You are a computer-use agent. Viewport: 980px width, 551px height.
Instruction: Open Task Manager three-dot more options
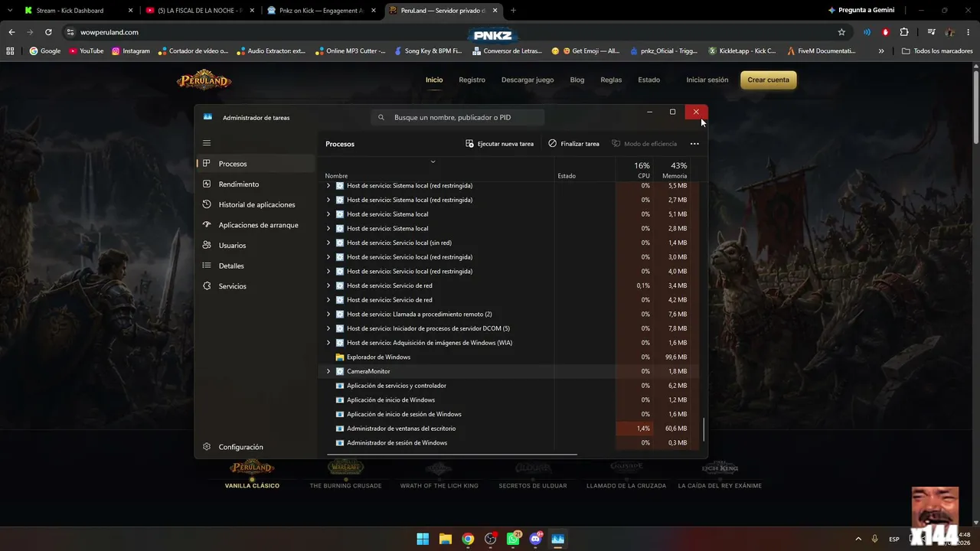pos(694,144)
